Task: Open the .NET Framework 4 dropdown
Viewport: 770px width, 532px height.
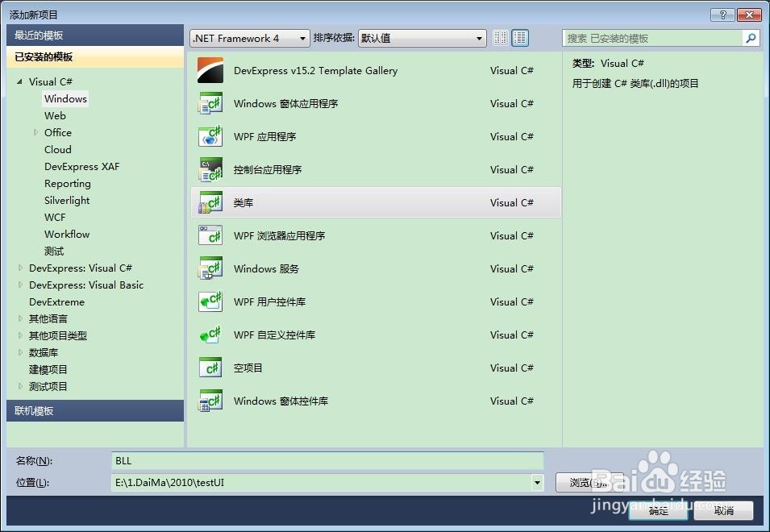Action: pyautogui.click(x=249, y=38)
